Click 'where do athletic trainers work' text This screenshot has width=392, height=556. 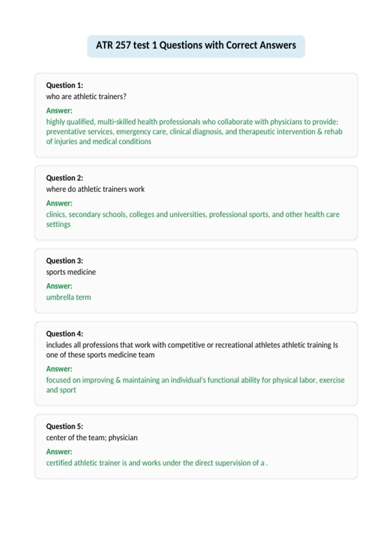pyautogui.click(x=95, y=189)
